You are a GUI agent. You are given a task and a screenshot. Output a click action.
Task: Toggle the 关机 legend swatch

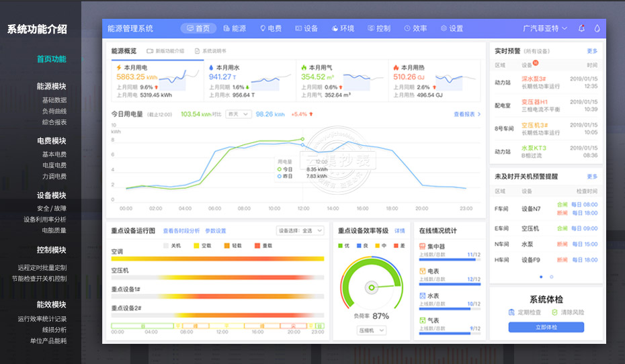(x=165, y=246)
